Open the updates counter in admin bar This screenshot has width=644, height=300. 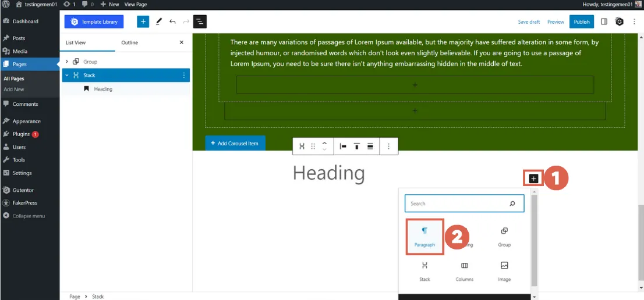pos(70,5)
